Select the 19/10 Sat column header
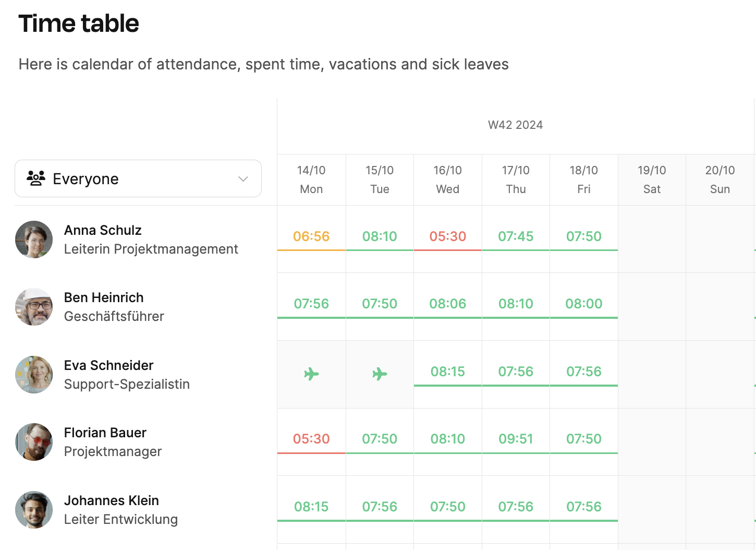756x550 pixels. pyautogui.click(x=652, y=180)
